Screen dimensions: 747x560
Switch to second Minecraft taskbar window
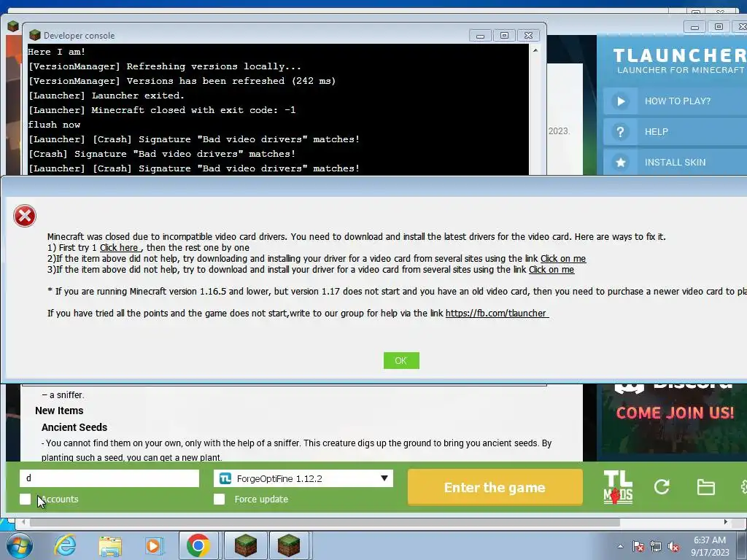pyautogui.click(x=289, y=545)
